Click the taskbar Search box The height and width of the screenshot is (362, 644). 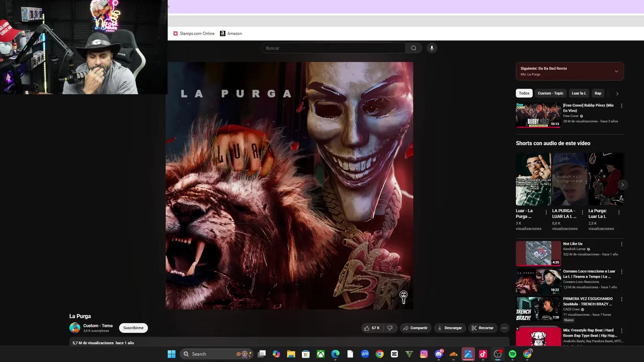pyautogui.click(x=216, y=354)
